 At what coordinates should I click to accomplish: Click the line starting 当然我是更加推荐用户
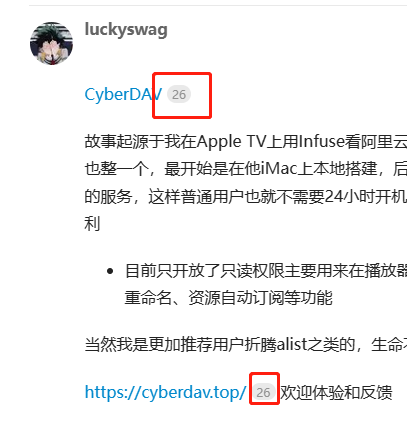tap(246, 344)
